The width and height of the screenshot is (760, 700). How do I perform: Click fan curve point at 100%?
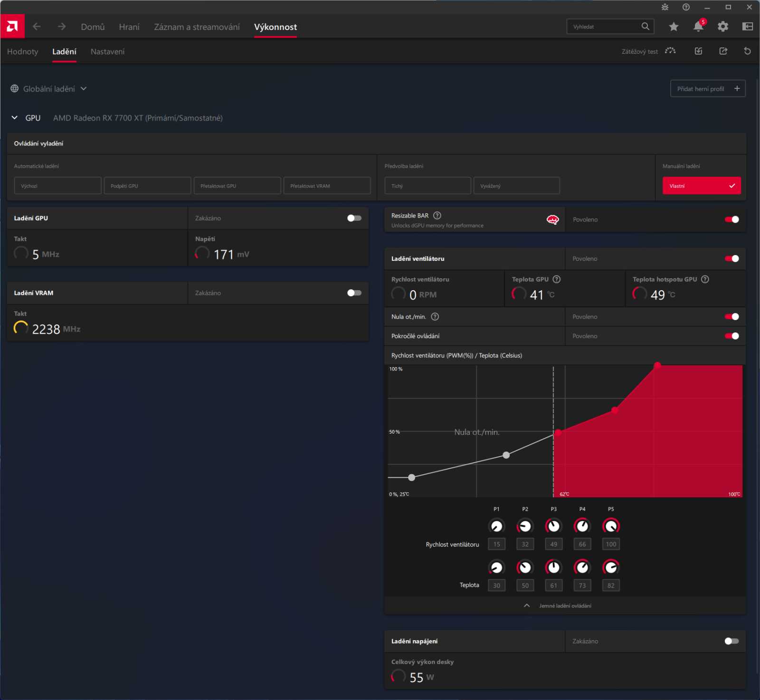coord(657,365)
